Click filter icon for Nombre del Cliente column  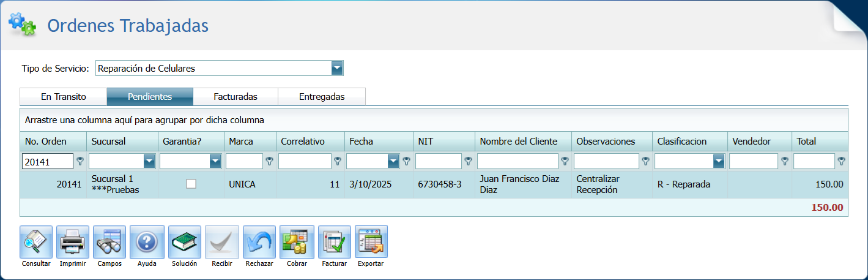[565, 161]
